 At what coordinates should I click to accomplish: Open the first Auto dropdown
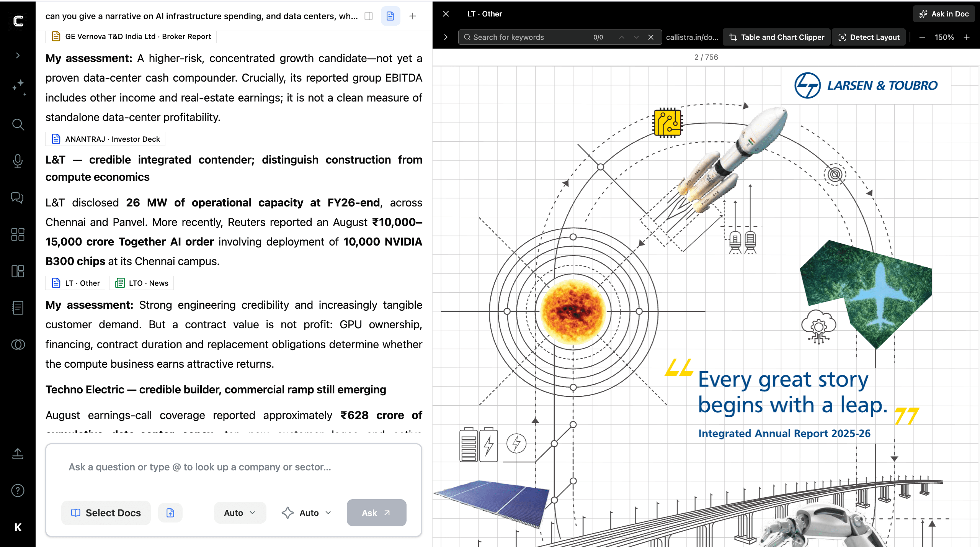(240, 513)
